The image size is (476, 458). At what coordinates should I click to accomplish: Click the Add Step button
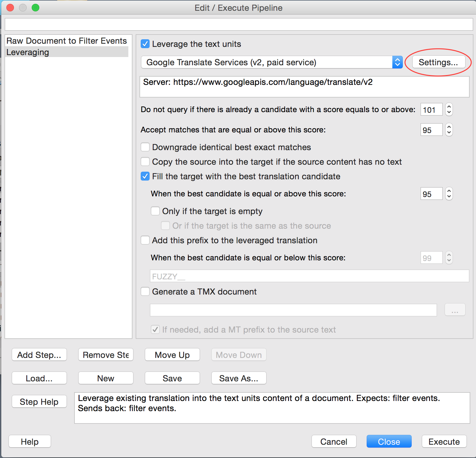(x=39, y=355)
